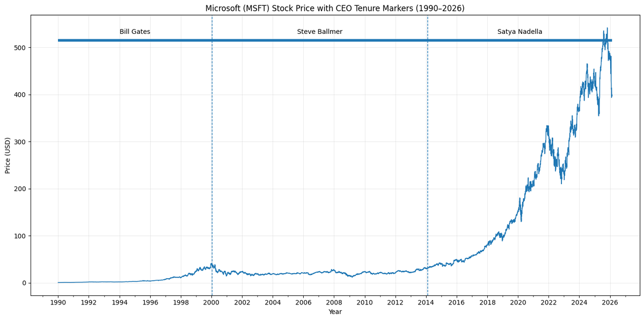Click the 2008 x-axis tick label
This screenshot has width=644, height=320.
[x=334, y=302]
